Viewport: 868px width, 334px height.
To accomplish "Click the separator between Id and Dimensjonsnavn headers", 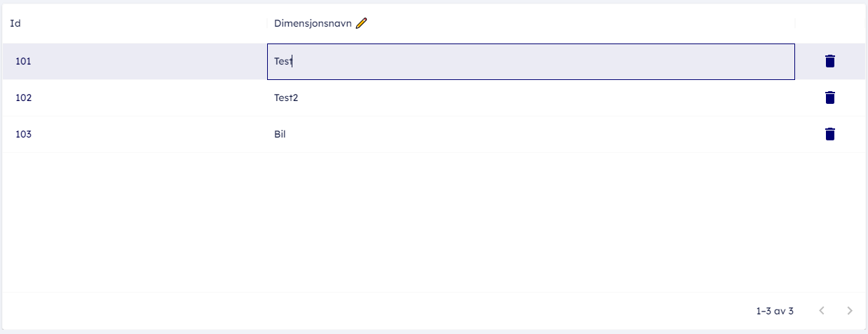I will 267,23.
